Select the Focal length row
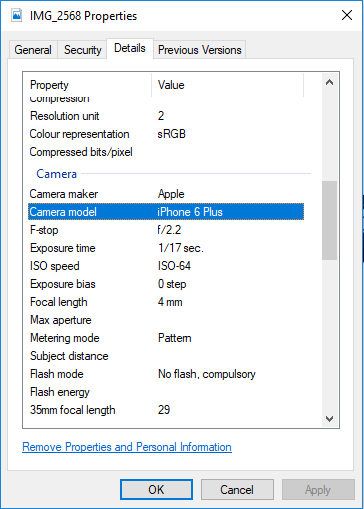Viewport: 364px width, 509px height. coord(166,302)
